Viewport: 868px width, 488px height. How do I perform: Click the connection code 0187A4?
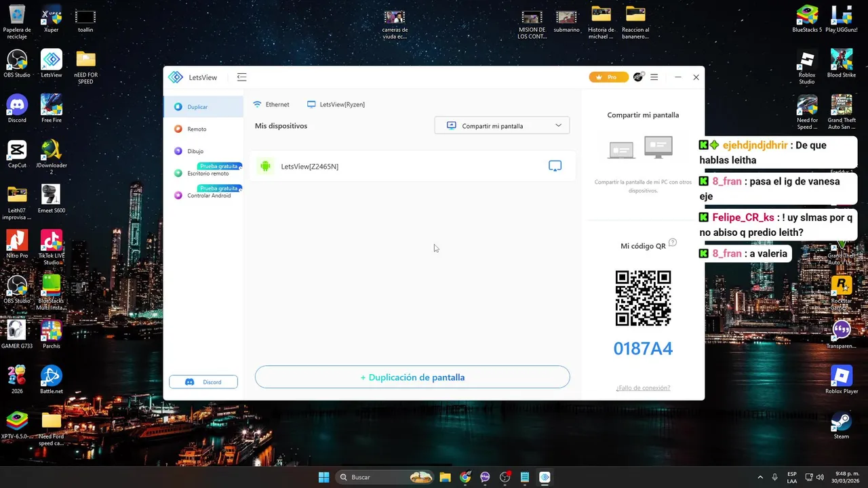pyautogui.click(x=643, y=348)
